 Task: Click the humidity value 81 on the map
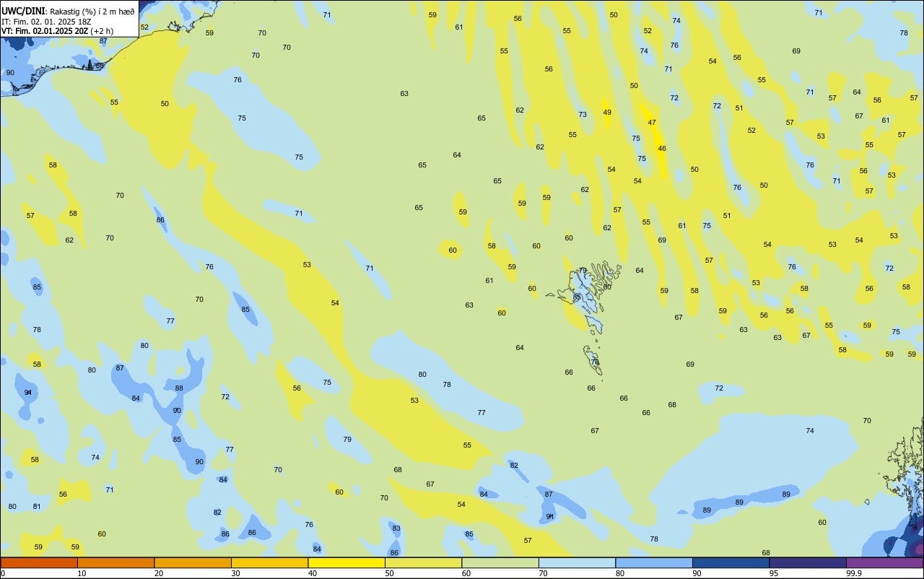37,506
